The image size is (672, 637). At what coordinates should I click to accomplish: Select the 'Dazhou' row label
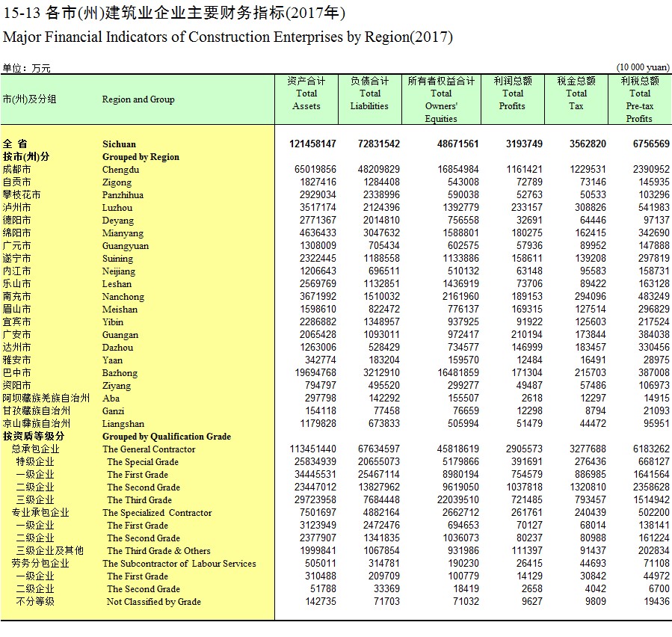pos(117,348)
